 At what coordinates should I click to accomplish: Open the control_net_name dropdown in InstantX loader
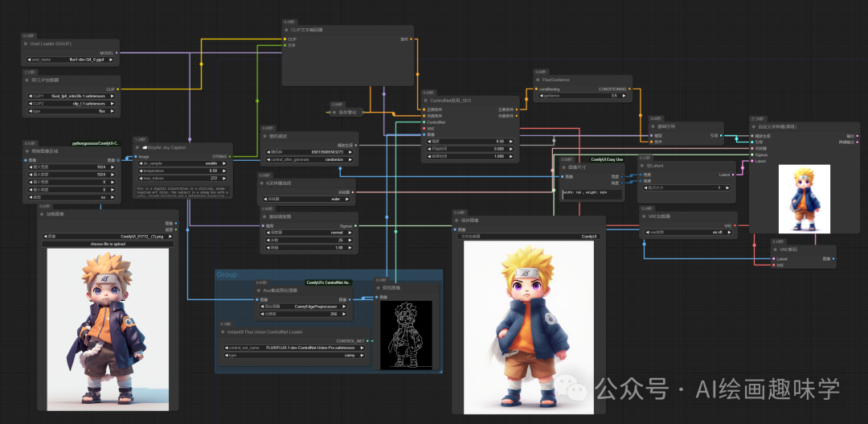pyautogui.click(x=295, y=348)
